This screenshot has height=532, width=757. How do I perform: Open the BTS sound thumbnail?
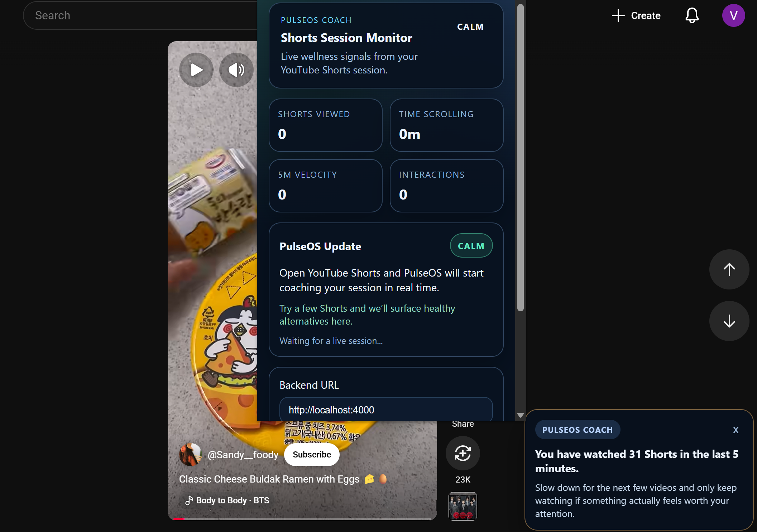click(x=463, y=506)
